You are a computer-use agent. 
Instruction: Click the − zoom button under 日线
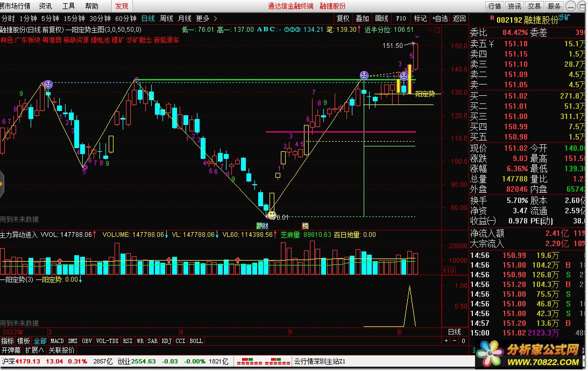coord(455,341)
